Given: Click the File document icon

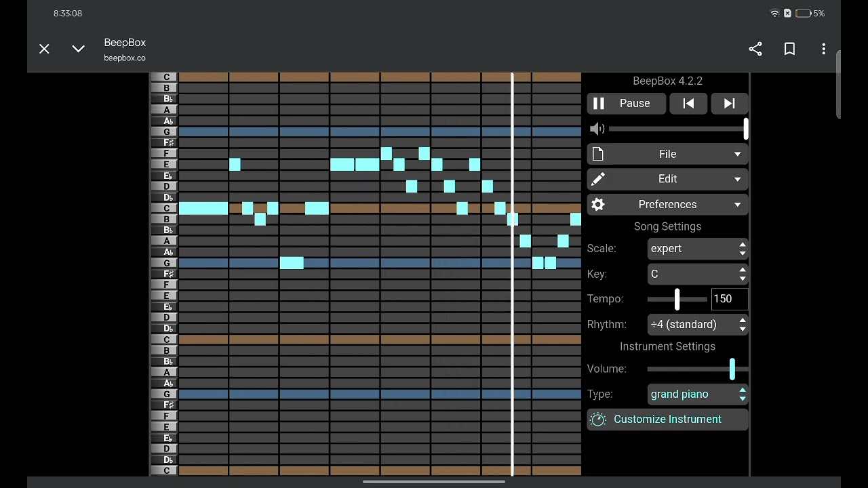Looking at the screenshot, I should [x=597, y=154].
